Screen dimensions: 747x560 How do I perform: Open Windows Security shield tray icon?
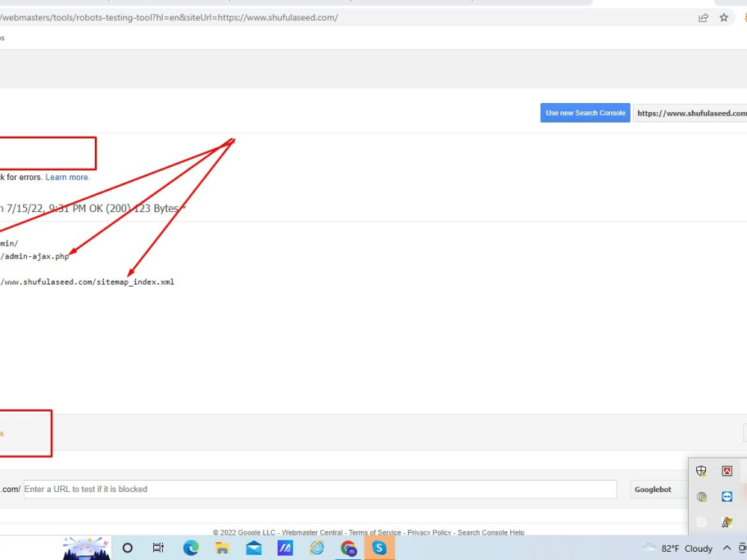tap(701, 471)
